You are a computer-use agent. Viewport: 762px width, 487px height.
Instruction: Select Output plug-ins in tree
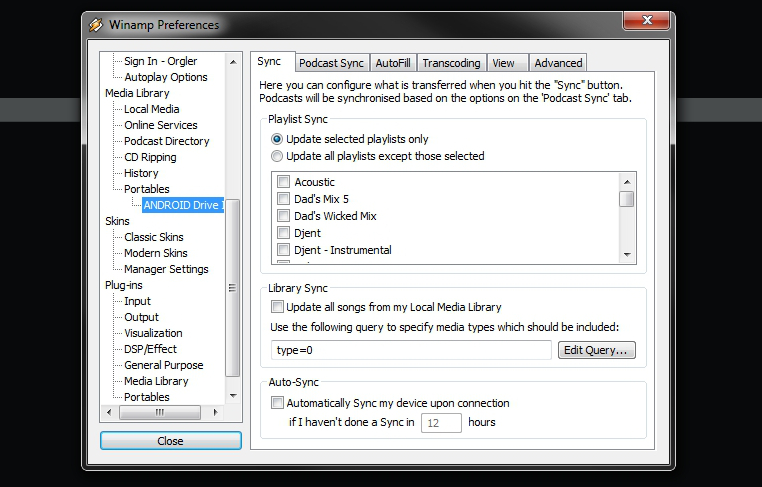(x=141, y=317)
